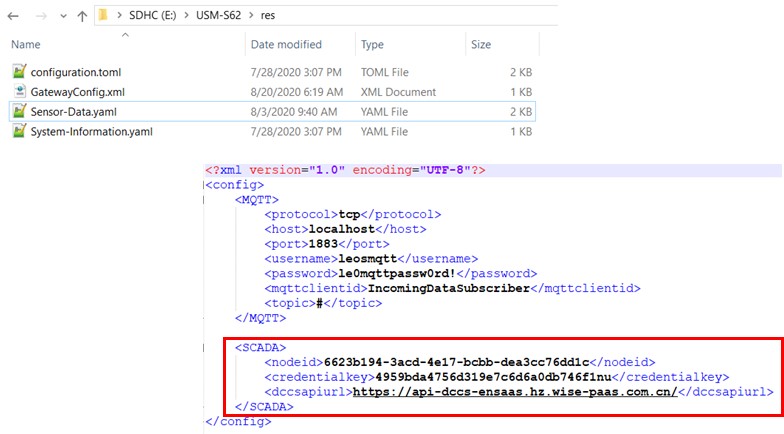The height and width of the screenshot is (434, 784).
Task: Click the configuration.toml file icon
Action: pyautogui.click(x=19, y=72)
